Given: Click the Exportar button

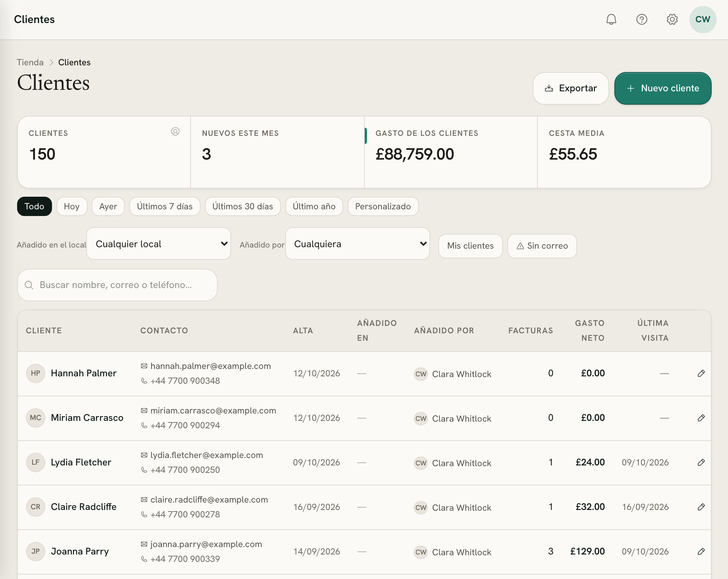Looking at the screenshot, I should (571, 88).
